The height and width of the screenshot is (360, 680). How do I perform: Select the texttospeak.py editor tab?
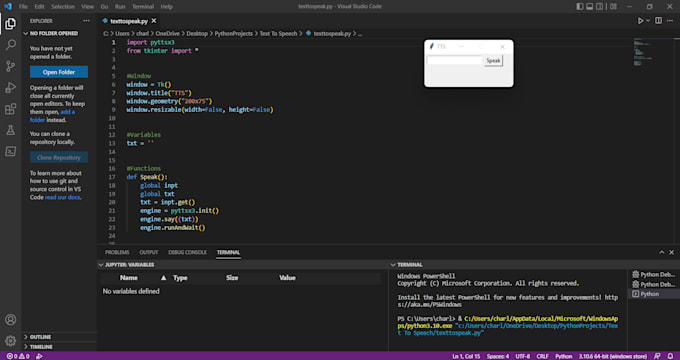129,21
